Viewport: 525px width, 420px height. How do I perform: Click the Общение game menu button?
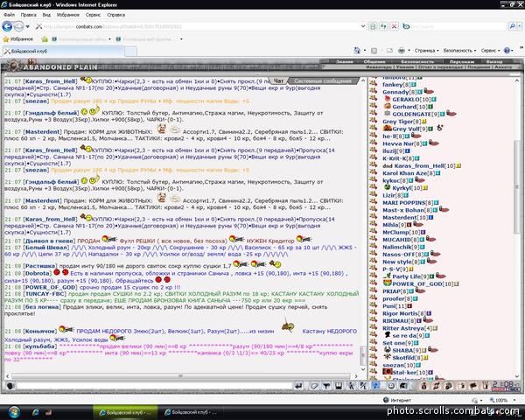click(374, 61)
